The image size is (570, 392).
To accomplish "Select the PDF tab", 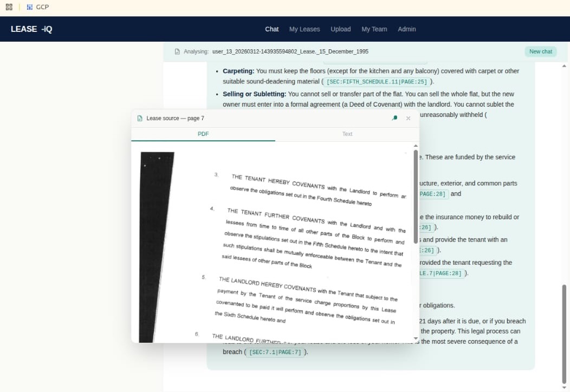I will click(203, 134).
